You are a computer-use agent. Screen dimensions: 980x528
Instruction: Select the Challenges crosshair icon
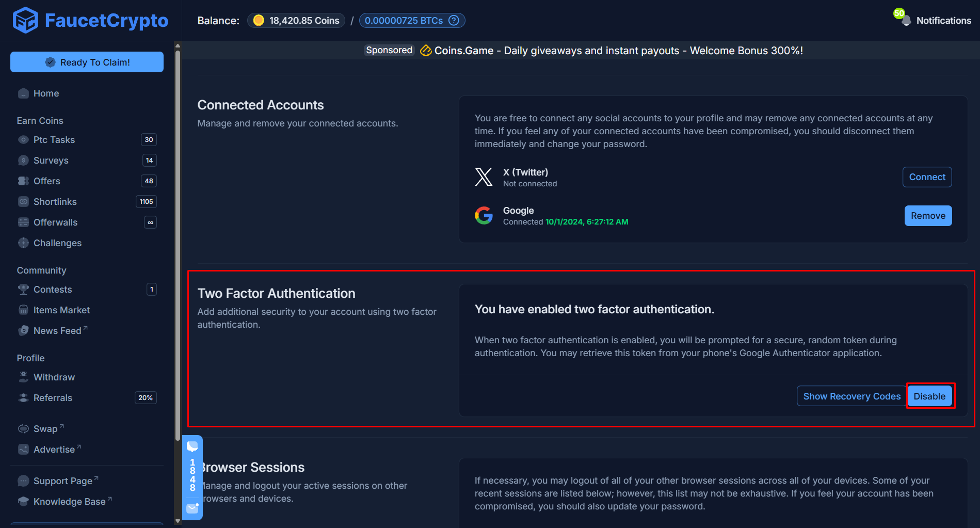tap(23, 243)
